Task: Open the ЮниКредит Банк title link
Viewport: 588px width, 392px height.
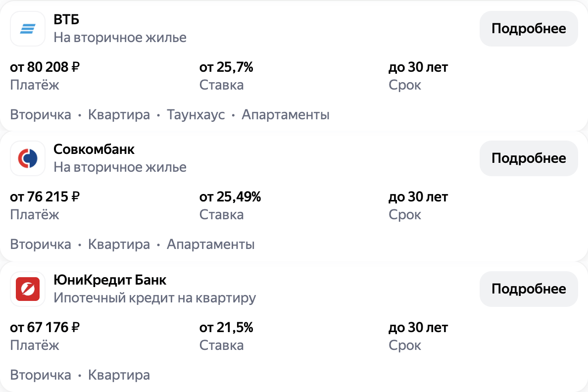Action: point(110,280)
